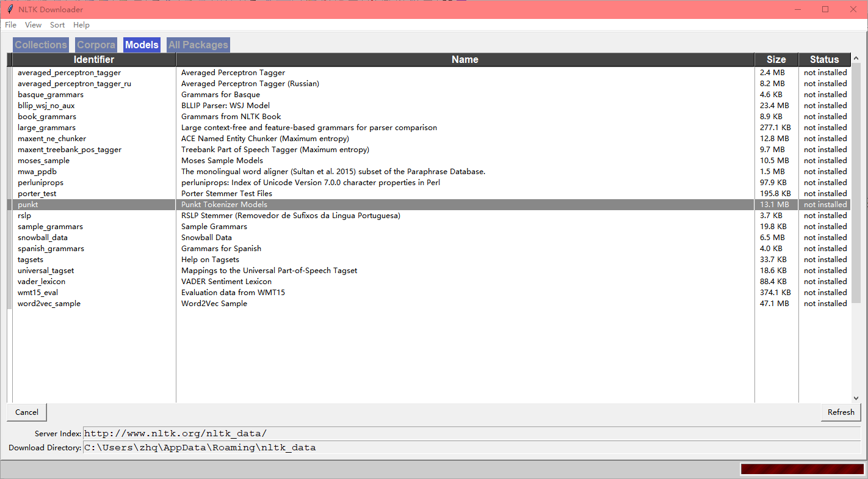Select the mwa_ppdb package

point(37,172)
